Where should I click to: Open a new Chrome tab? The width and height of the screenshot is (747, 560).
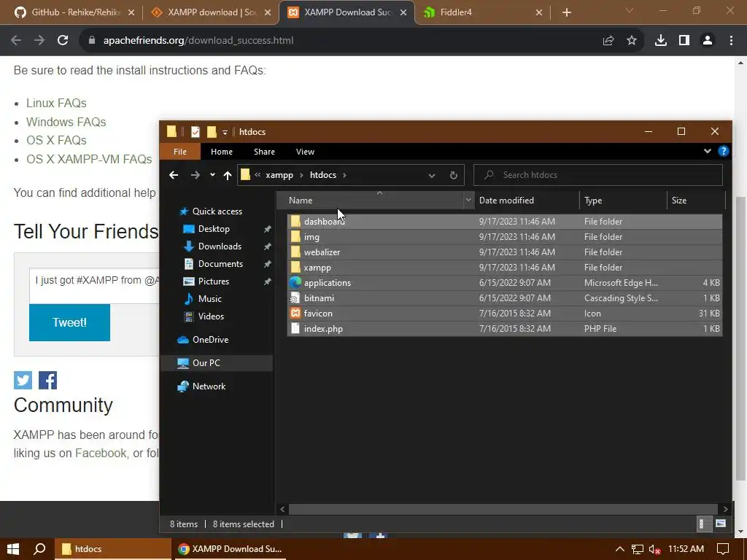566,12
